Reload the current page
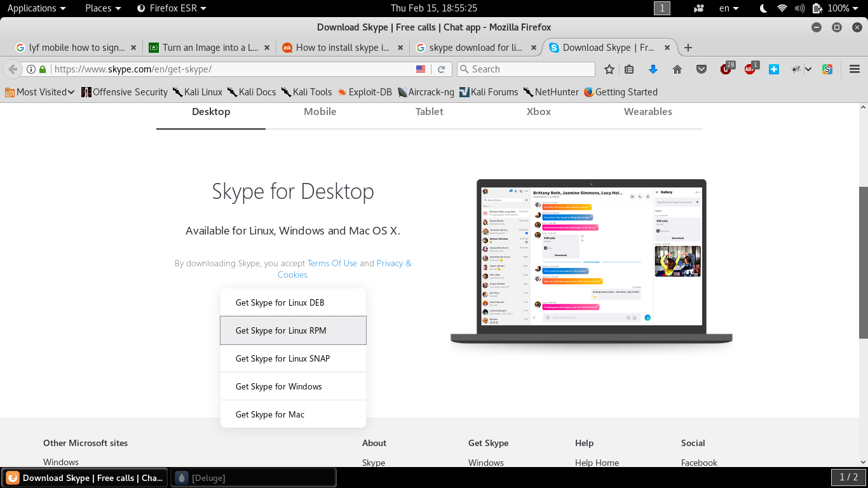The image size is (868, 488). [441, 69]
